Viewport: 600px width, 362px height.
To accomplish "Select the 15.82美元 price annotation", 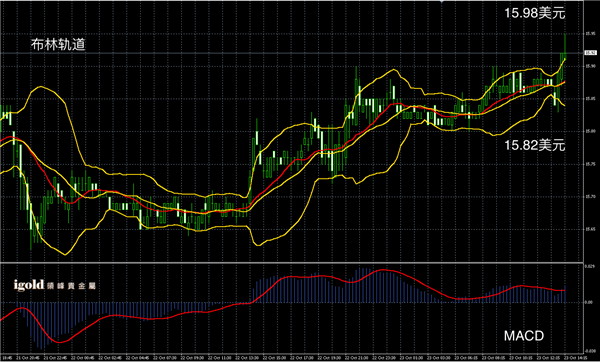I will point(535,145).
